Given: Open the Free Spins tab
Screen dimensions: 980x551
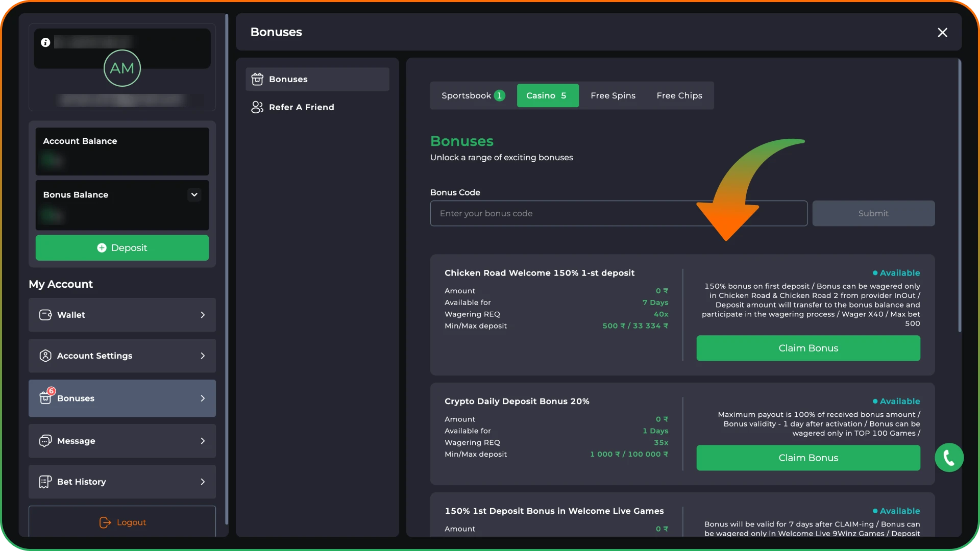Looking at the screenshot, I should point(613,95).
